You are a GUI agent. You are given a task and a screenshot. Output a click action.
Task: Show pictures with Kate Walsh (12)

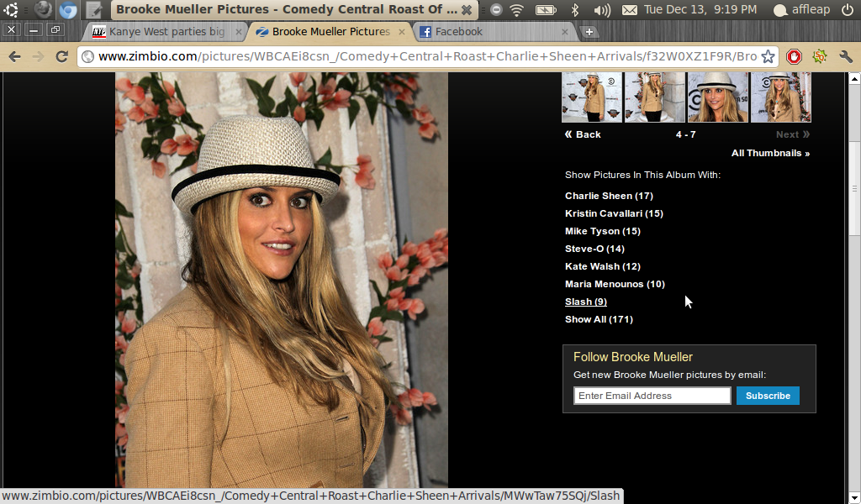click(602, 266)
